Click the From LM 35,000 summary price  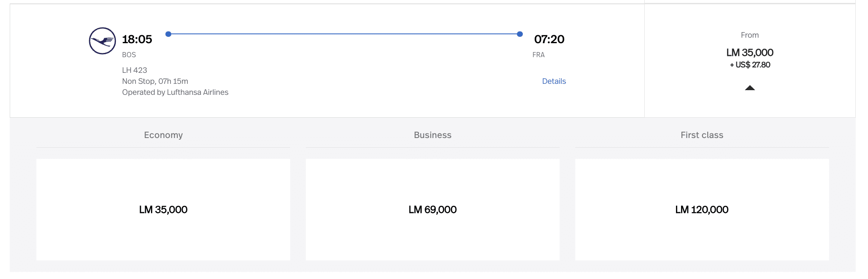click(x=750, y=52)
